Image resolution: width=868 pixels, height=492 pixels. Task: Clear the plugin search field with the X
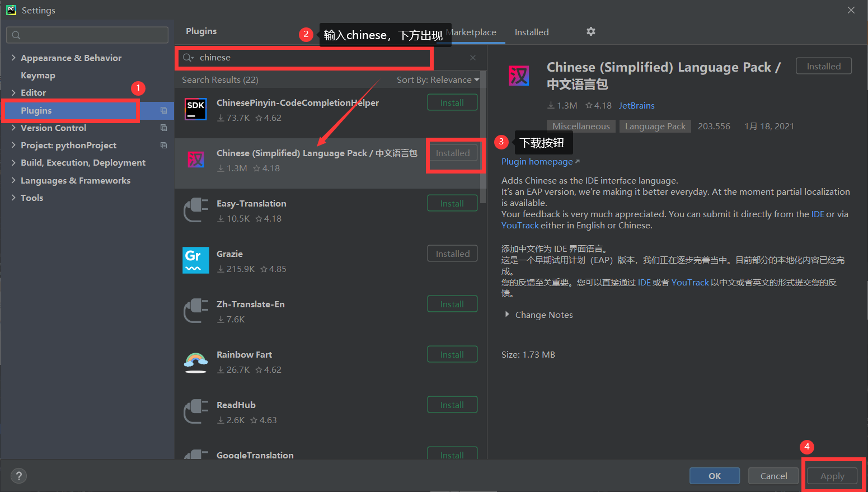click(473, 58)
